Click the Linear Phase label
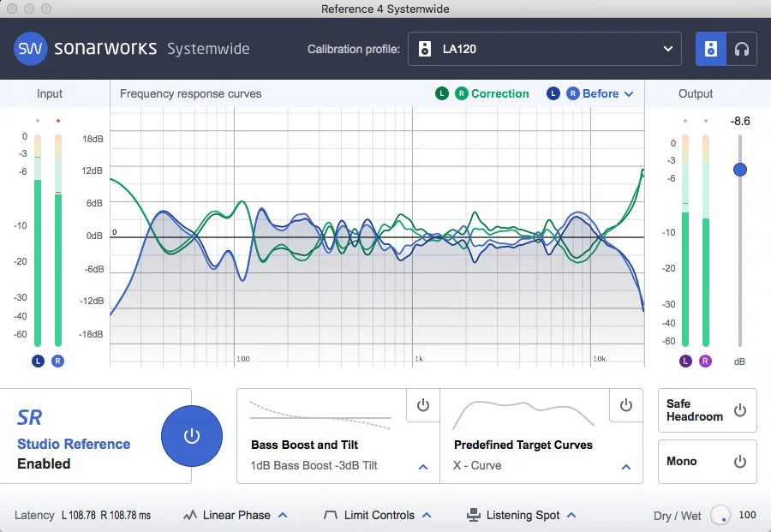771x532 pixels. tap(236, 515)
